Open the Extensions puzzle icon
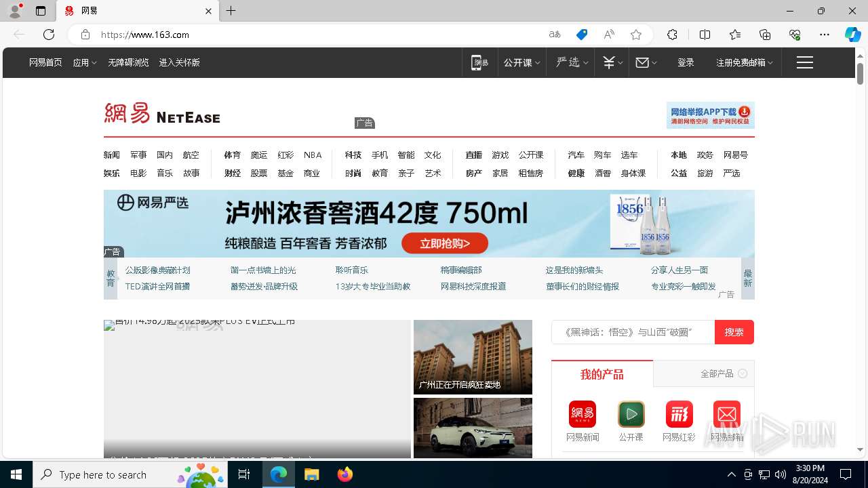Viewport: 868px width, 488px height. point(672,35)
